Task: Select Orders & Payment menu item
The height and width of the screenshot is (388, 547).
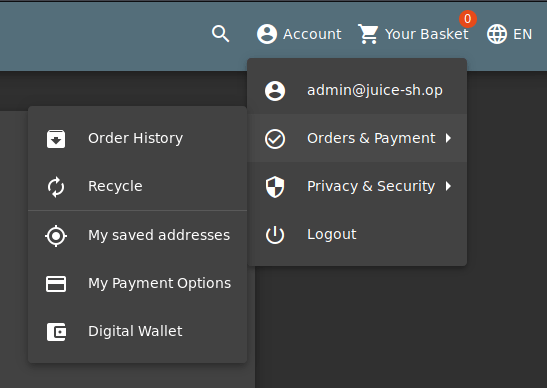Action: pos(357,138)
